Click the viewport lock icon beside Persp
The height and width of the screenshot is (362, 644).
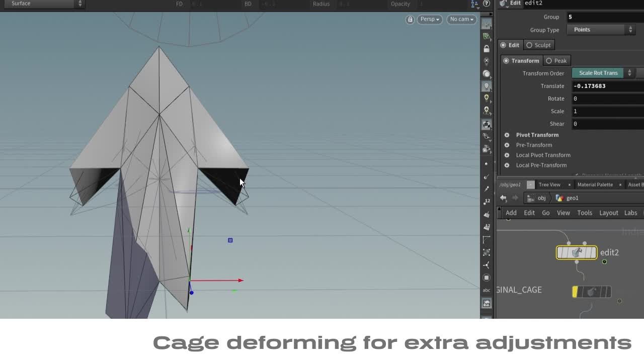coord(410,19)
